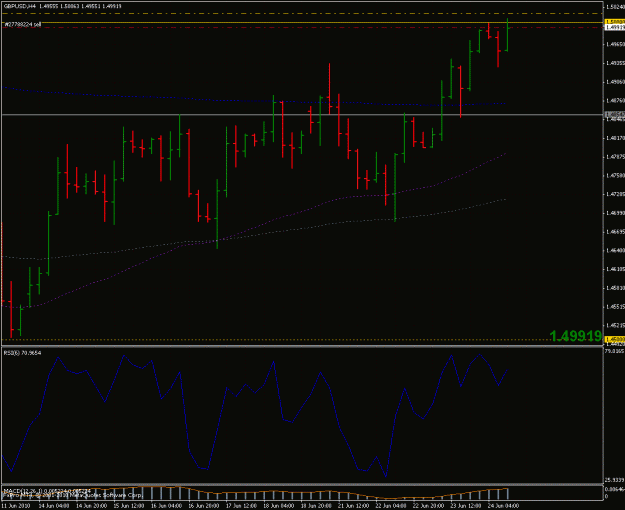
Task: Click the white current price tag on axis
Action: coord(615,27)
